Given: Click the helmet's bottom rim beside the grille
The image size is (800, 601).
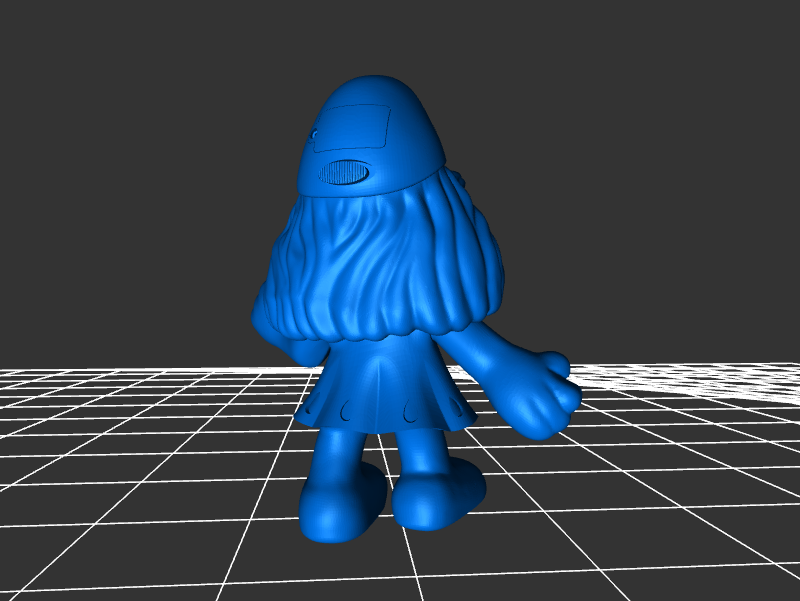Looking at the screenshot, I should [x=400, y=178].
